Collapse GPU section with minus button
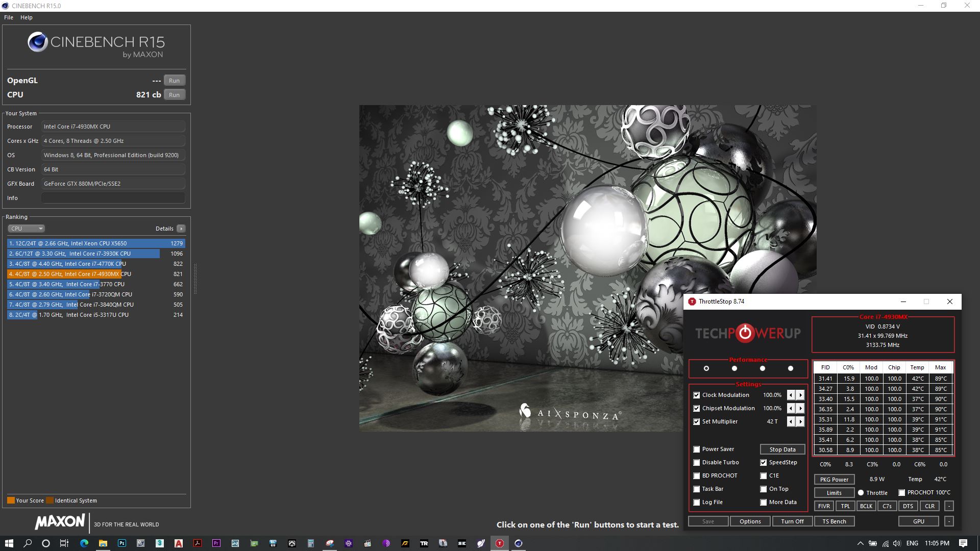This screenshot has height=551, width=980. (x=949, y=521)
